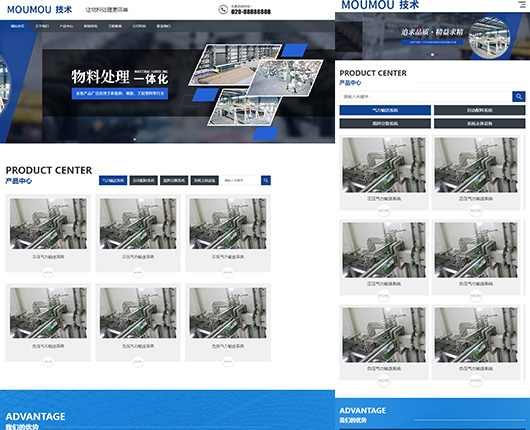This screenshot has width=530, height=430.
Task: Select the blue 气力输送系统 desktop category tab
Action: pos(113,181)
